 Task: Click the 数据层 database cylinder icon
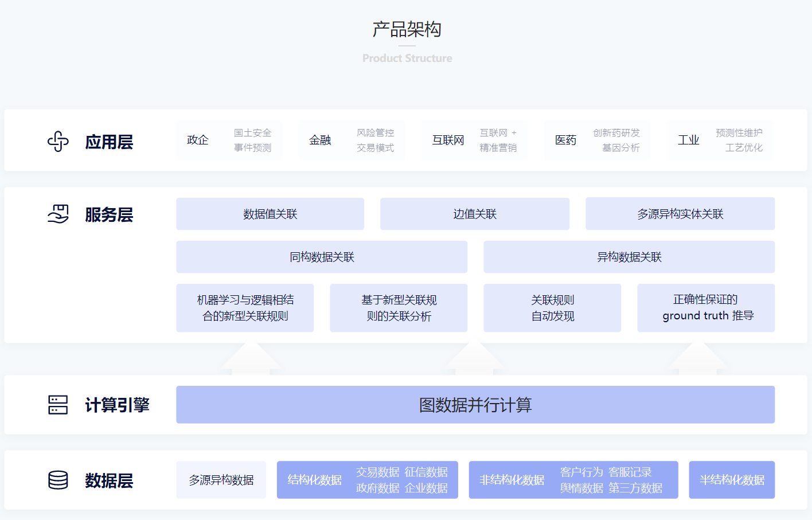[x=58, y=480]
